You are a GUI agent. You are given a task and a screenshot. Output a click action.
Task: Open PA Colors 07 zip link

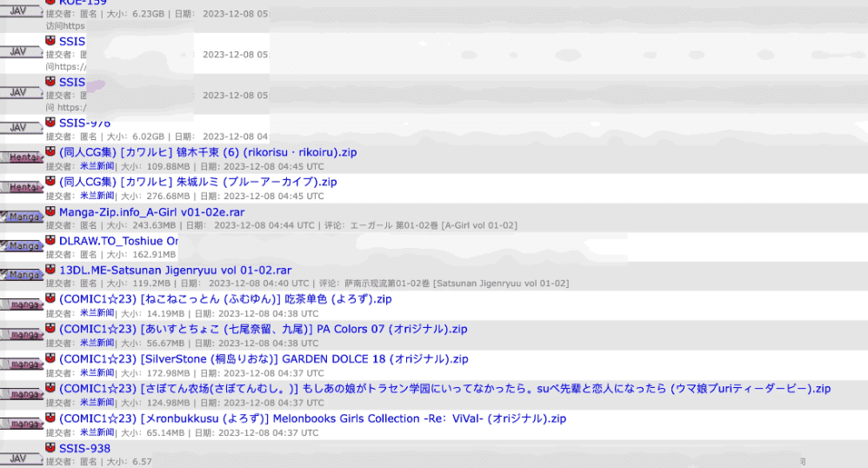(263, 329)
